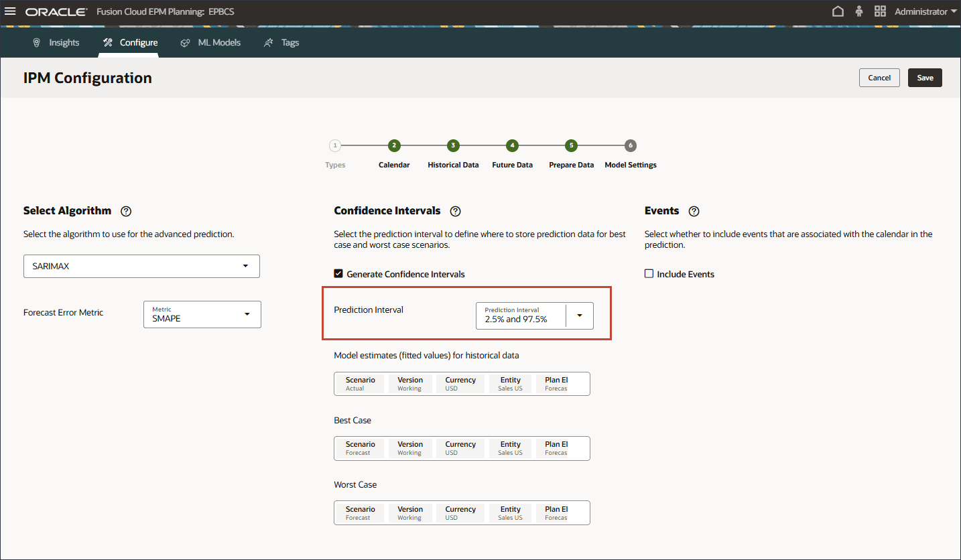961x560 pixels.
Task: Edit Version in model estimates row
Action: pos(410,384)
